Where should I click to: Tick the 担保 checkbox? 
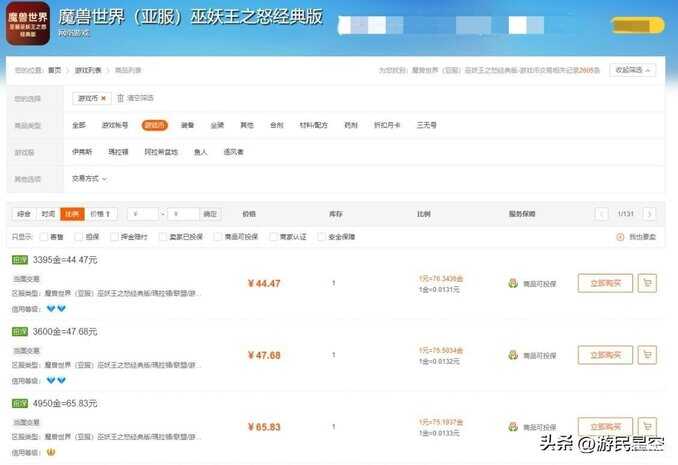pyautogui.click(x=78, y=237)
